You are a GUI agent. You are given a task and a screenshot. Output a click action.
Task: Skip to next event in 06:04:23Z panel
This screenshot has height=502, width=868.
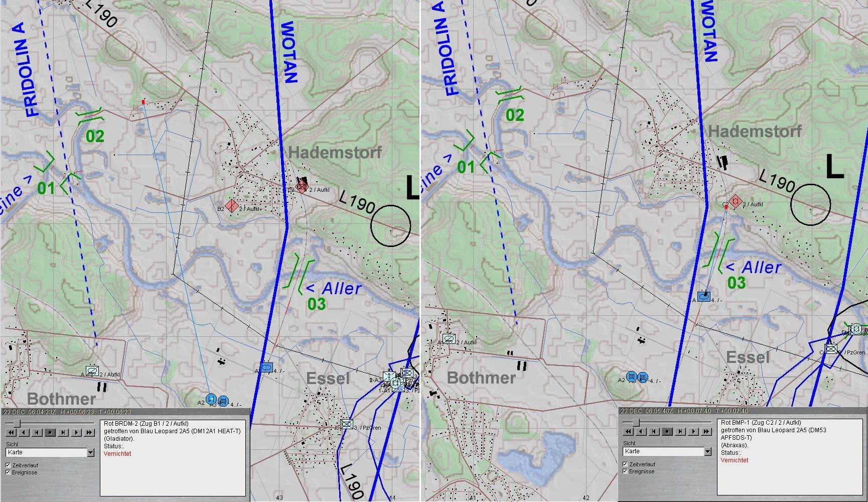[x=63, y=432]
